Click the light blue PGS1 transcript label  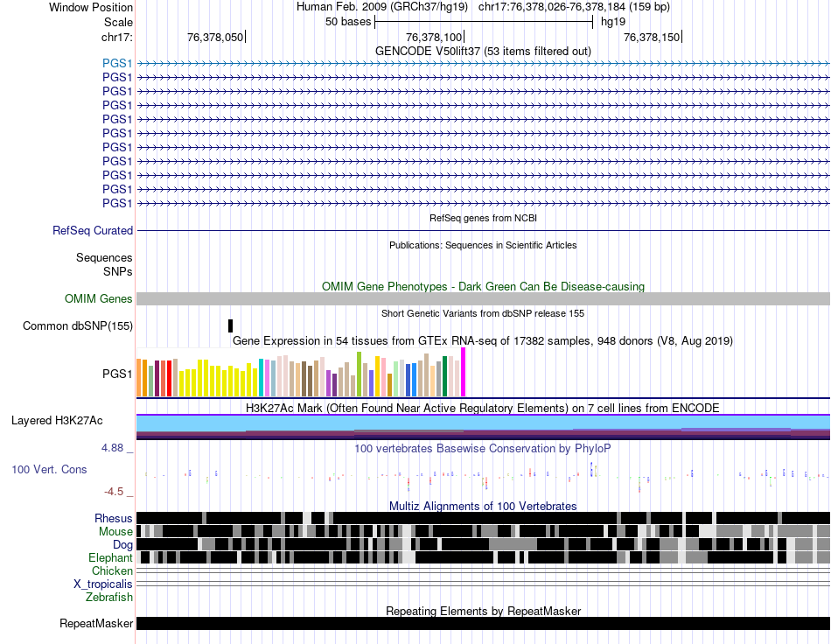point(117,64)
